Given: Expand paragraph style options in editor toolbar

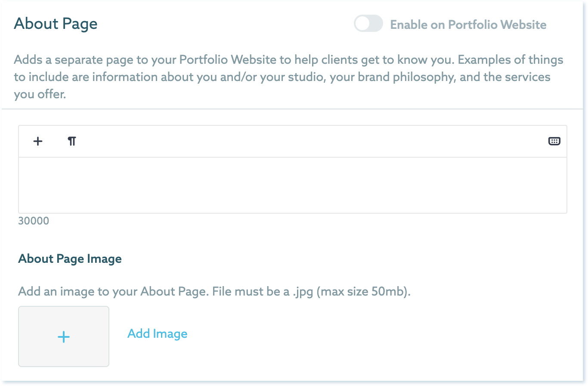Looking at the screenshot, I should coord(72,141).
